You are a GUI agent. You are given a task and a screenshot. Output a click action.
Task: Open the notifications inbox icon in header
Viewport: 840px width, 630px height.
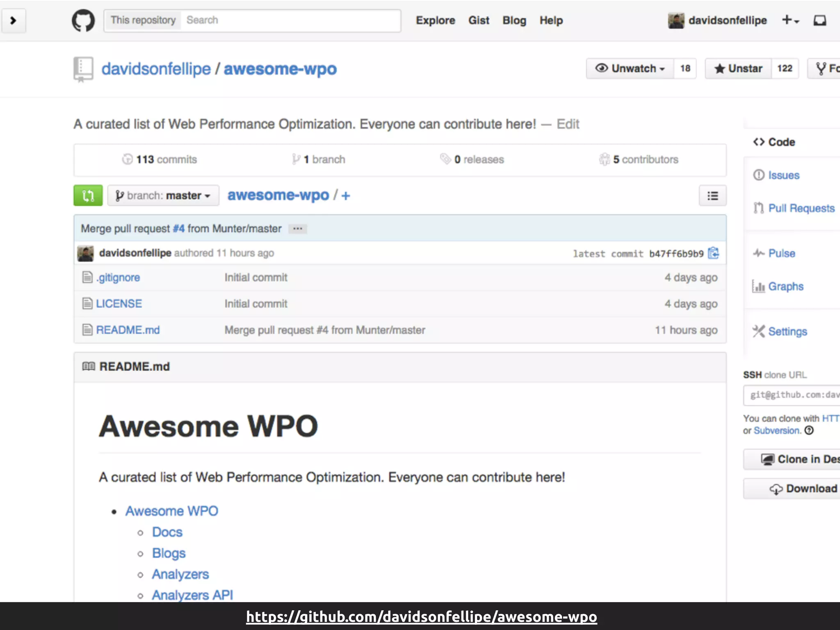coord(819,21)
